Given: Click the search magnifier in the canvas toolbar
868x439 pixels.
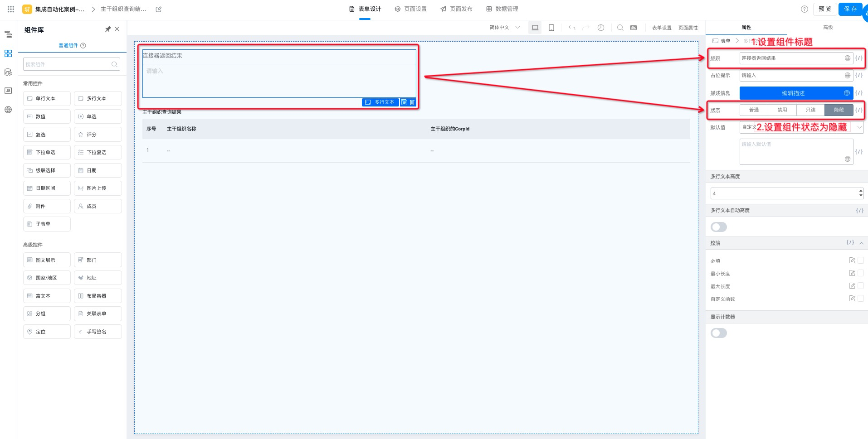Looking at the screenshot, I should click(x=620, y=28).
